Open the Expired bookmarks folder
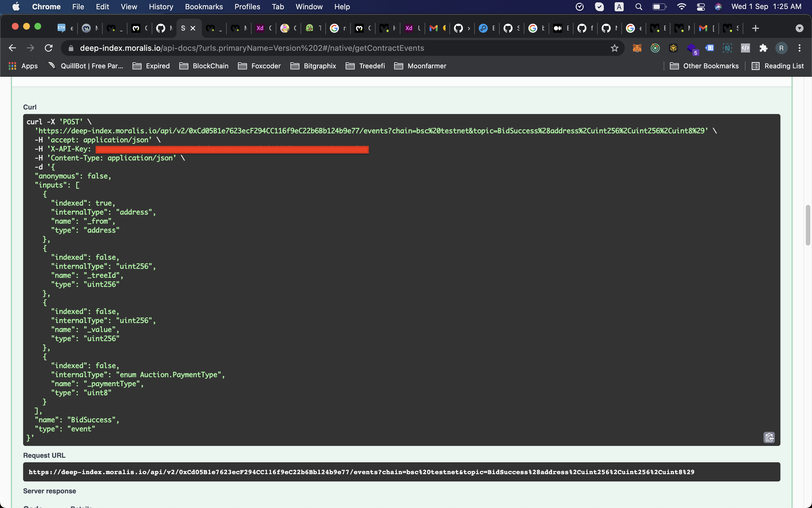This screenshot has height=508, width=812. [151, 66]
